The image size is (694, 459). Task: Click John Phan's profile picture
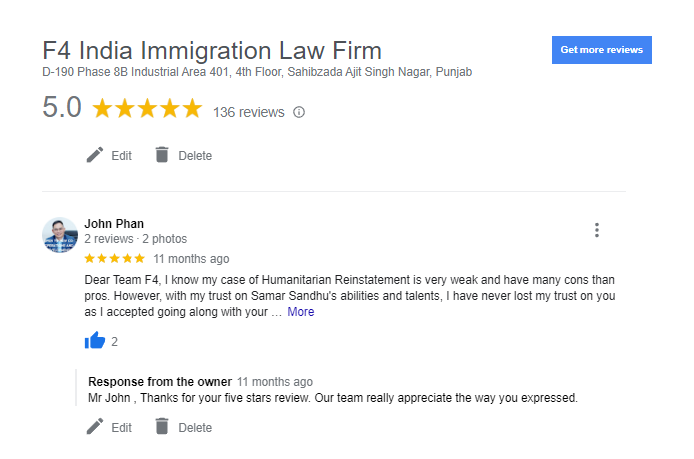coord(60,235)
